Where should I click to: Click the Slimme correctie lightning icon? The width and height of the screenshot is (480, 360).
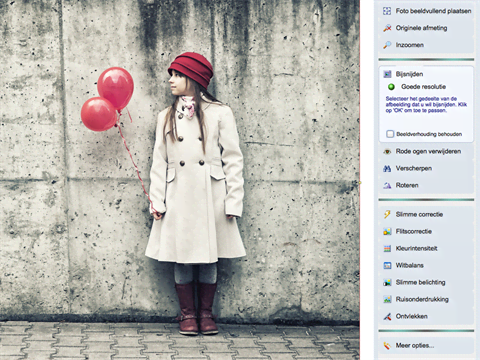[387, 214]
